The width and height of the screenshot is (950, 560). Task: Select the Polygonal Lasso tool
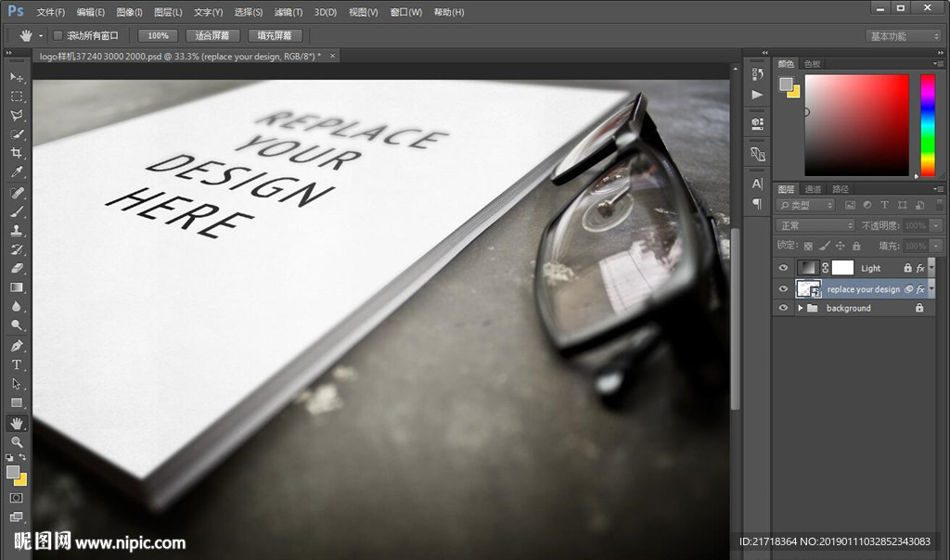(17, 115)
